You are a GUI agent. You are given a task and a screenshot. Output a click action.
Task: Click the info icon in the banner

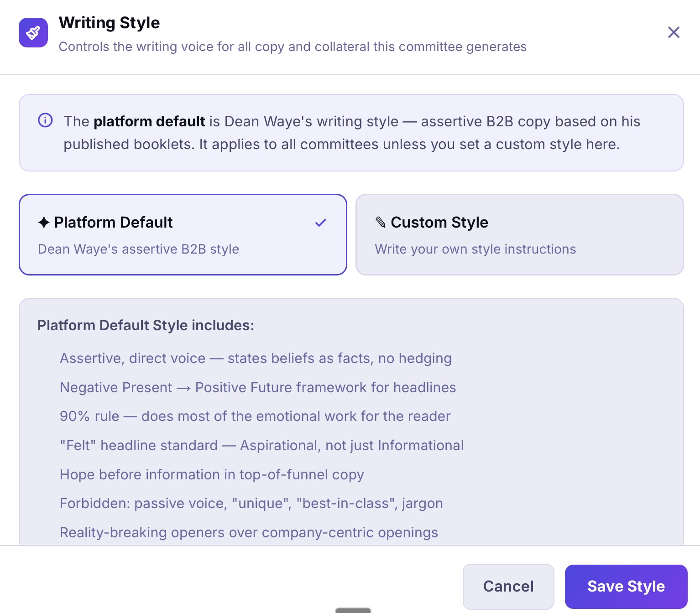point(45,120)
